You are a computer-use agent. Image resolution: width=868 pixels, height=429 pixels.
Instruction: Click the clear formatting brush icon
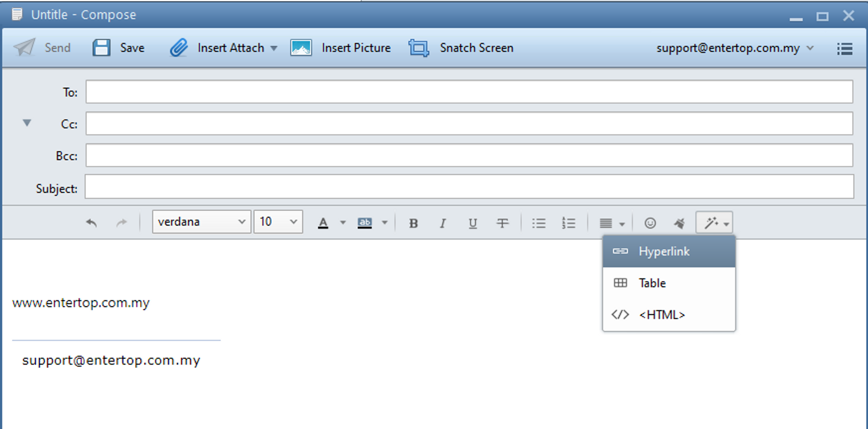pos(679,223)
